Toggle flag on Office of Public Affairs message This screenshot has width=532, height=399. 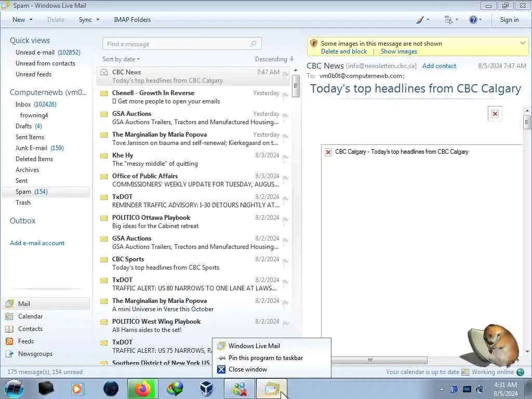point(285,178)
